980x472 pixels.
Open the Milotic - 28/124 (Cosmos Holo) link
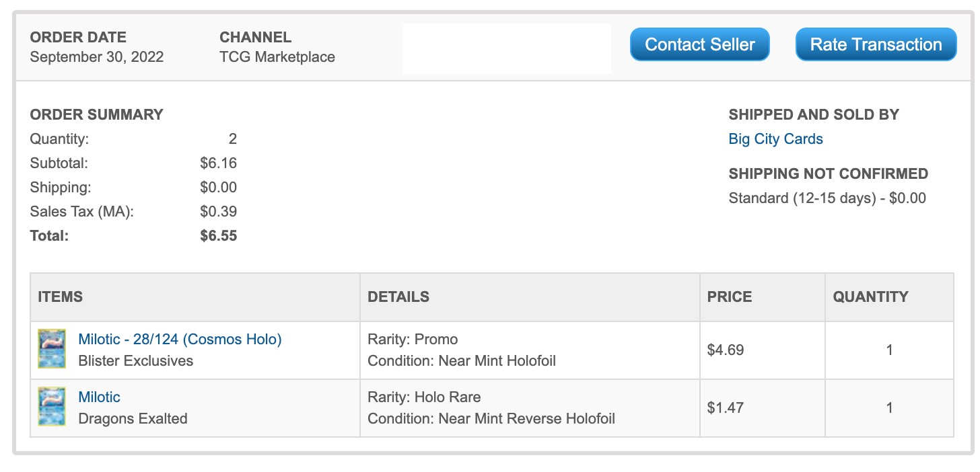[x=180, y=339]
